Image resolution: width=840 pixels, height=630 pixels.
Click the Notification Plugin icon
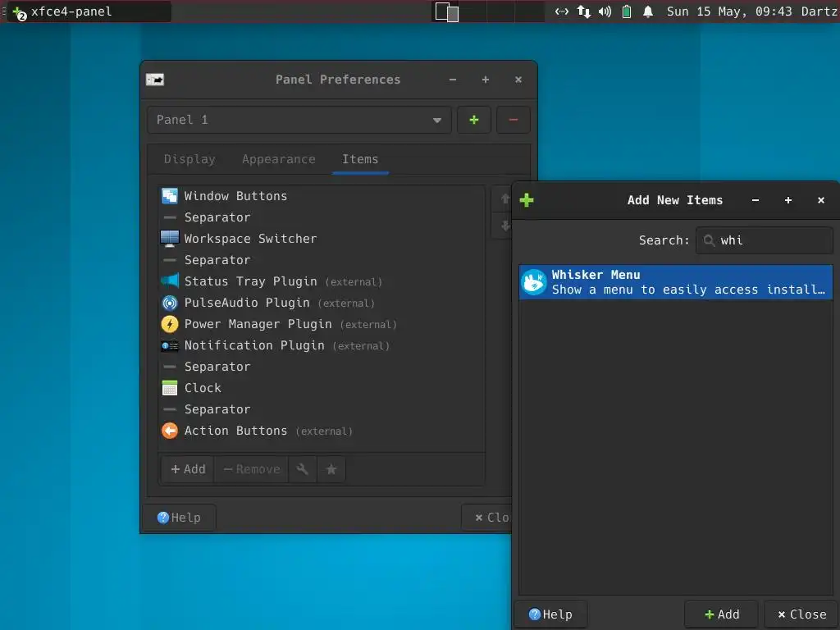[x=169, y=345]
